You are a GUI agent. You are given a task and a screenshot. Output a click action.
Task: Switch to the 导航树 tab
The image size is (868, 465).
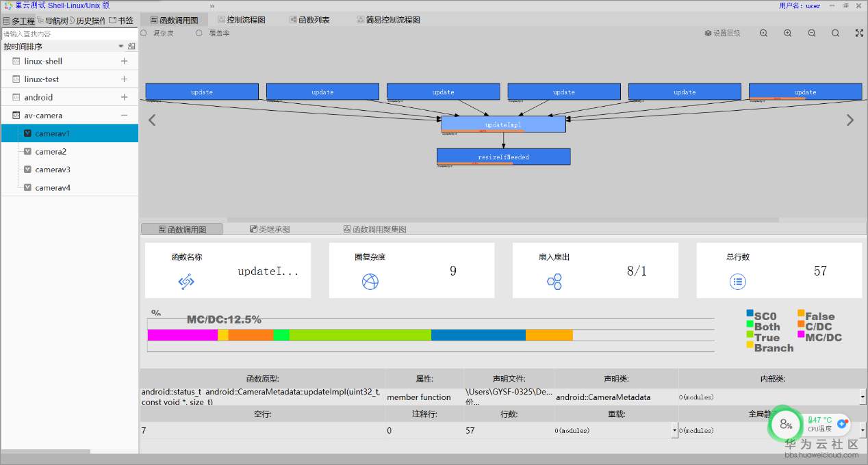click(53, 21)
